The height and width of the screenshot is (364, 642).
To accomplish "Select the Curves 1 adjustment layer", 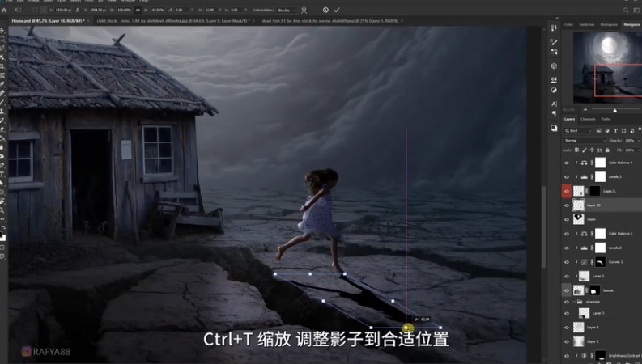I will pyautogui.click(x=615, y=262).
